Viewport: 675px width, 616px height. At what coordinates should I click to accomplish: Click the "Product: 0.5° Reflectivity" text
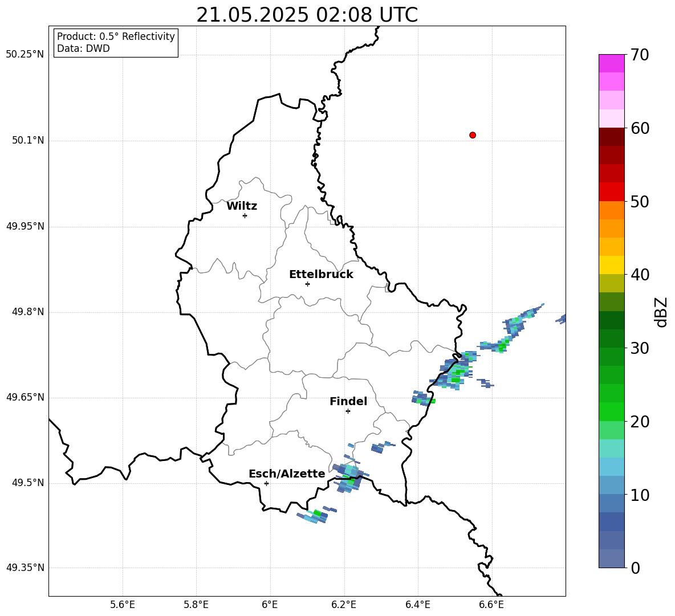pos(116,36)
